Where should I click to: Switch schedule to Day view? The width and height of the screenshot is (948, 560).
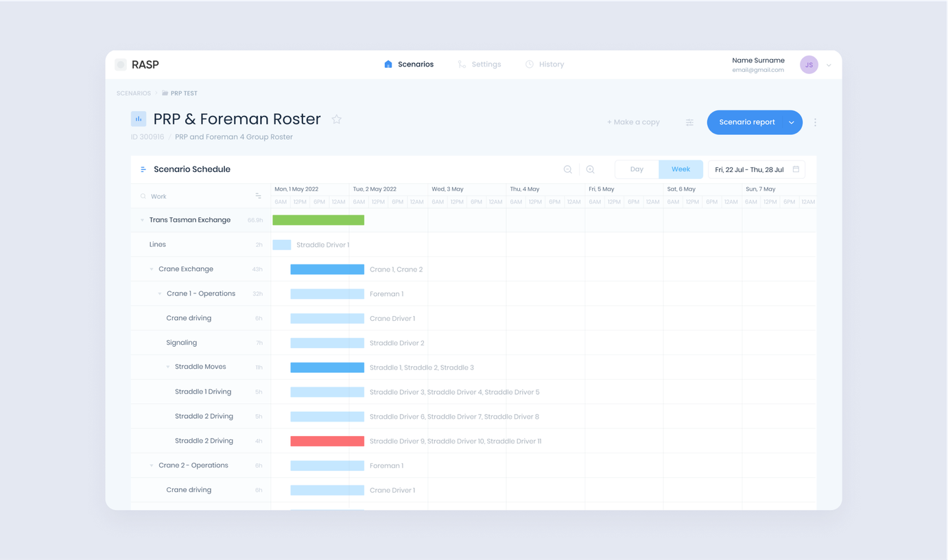pyautogui.click(x=637, y=169)
